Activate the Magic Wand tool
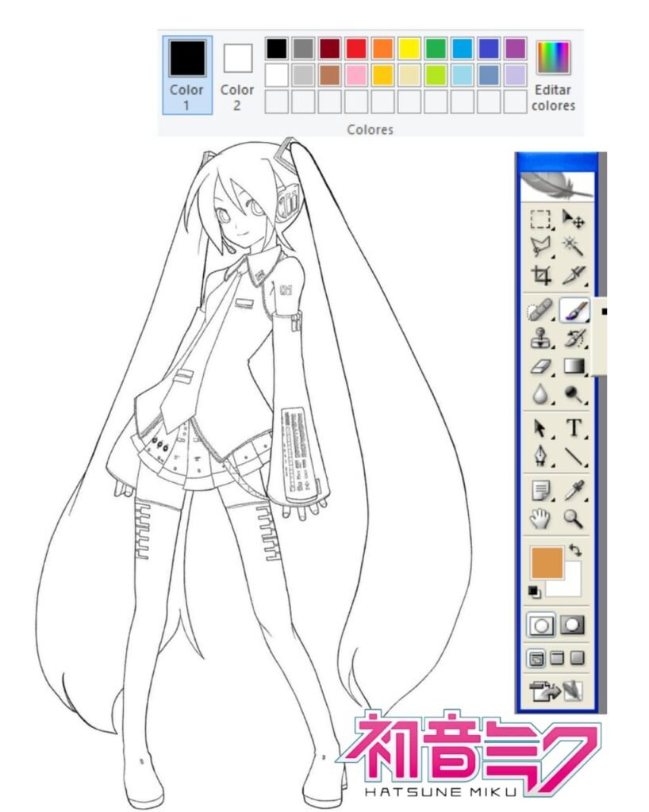 pyautogui.click(x=574, y=247)
